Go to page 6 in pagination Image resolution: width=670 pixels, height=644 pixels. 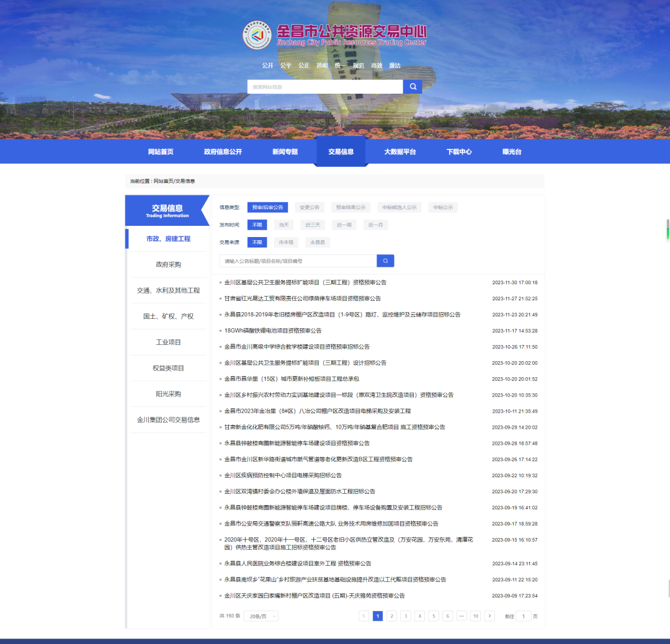[x=448, y=616]
